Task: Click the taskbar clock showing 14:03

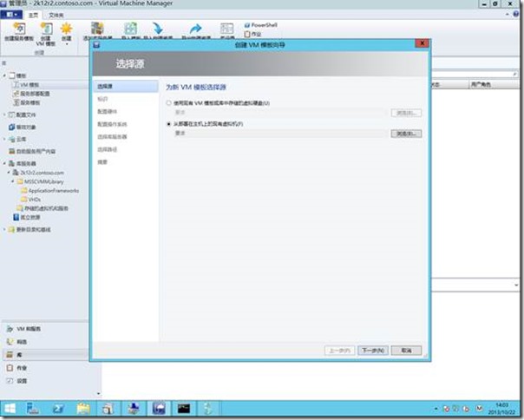Action: (501, 409)
